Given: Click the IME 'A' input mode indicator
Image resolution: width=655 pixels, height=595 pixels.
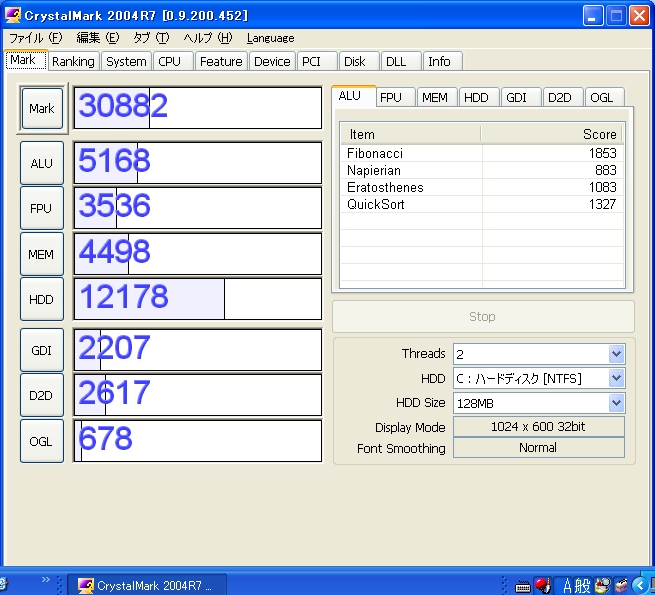Looking at the screenshot, I should (567, 586).
